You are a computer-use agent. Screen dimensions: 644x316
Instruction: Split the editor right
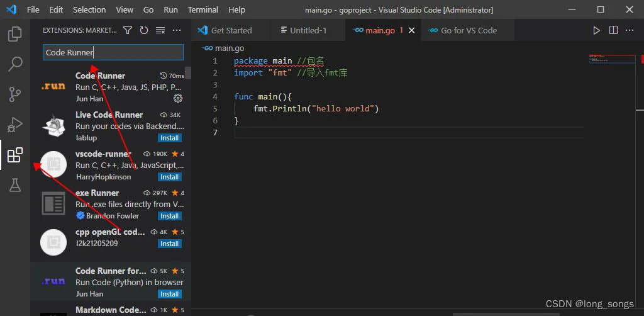pyautogui.click(x=613, y=30)
